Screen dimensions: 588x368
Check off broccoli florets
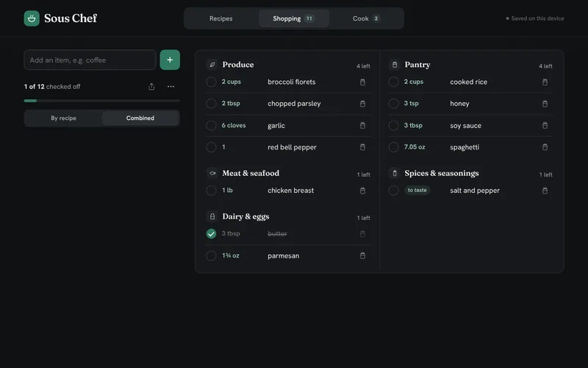(x=211, y=82)
